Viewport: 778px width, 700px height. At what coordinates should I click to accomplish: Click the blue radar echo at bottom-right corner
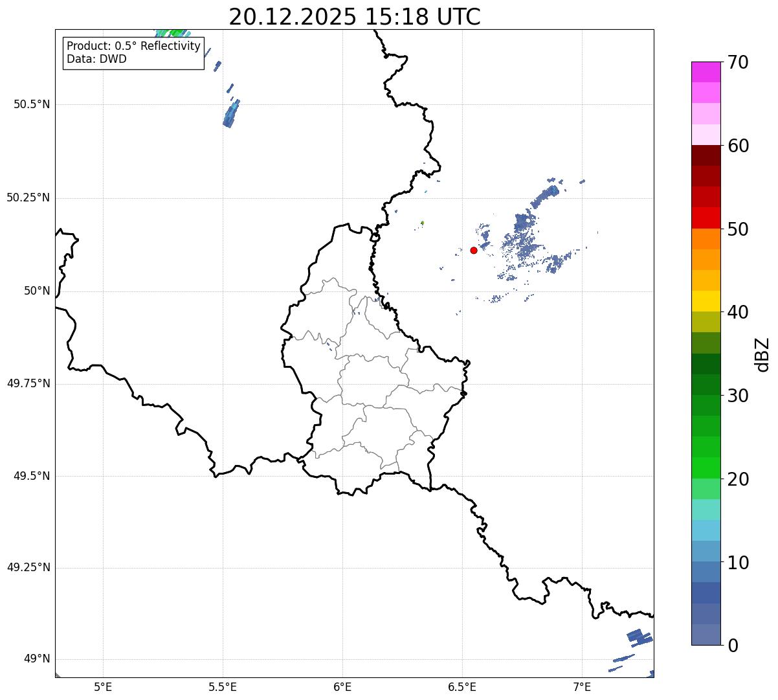pos(639,637)
